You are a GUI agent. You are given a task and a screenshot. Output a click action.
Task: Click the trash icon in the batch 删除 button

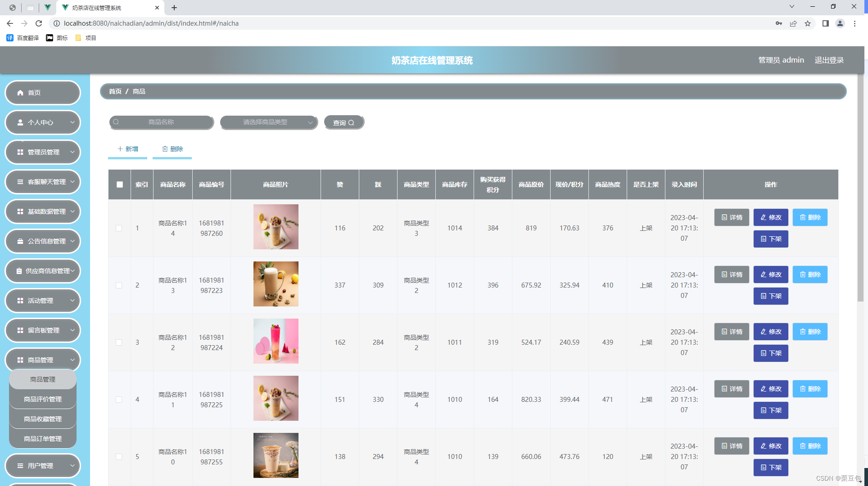click(x=165, y=149)
